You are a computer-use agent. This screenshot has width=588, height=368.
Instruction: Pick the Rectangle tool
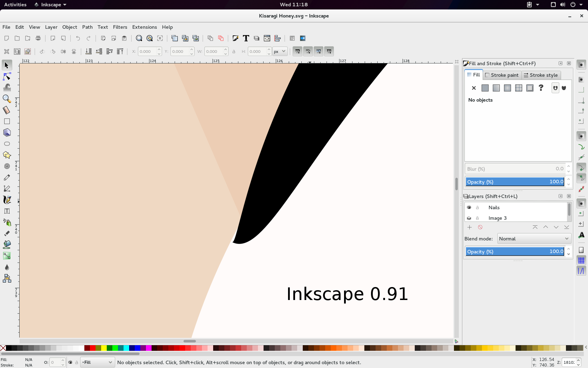[x=7, y=121]
